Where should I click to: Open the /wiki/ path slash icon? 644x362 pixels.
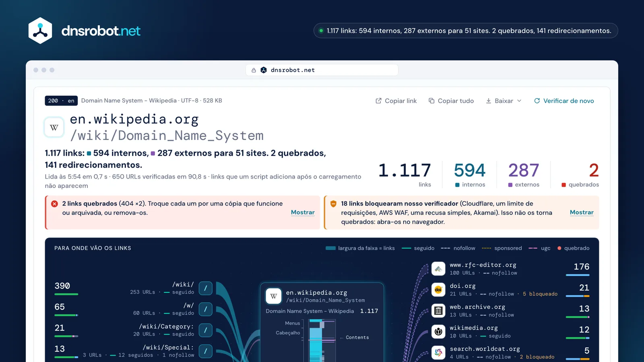pos(205,288)
